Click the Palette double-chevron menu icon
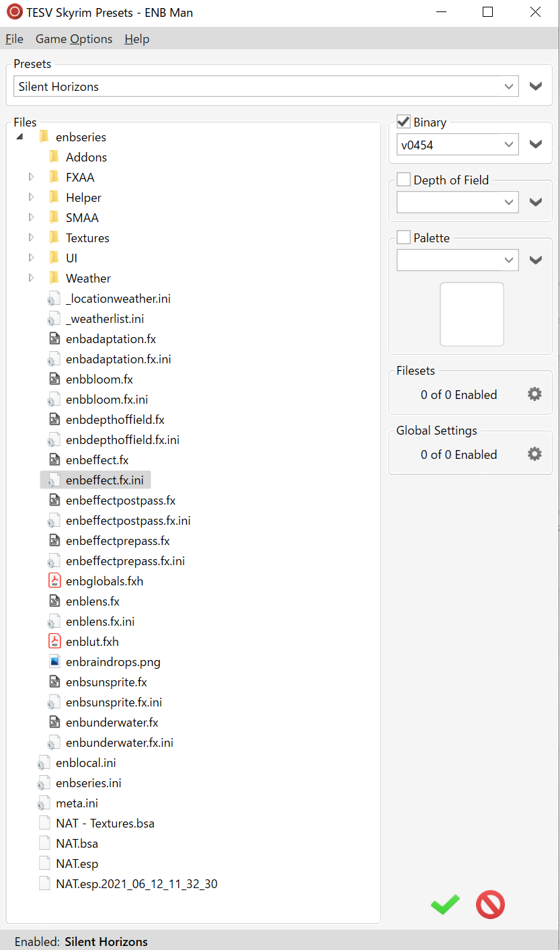Image resolution: width=560 pixels, height=950 pixels. (x=536, y=260)
